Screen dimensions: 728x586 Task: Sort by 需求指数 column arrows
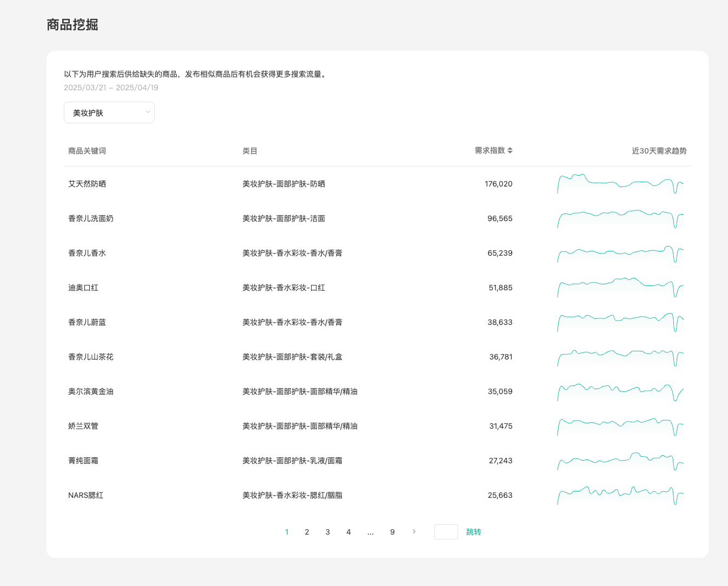tap(509, 150)
